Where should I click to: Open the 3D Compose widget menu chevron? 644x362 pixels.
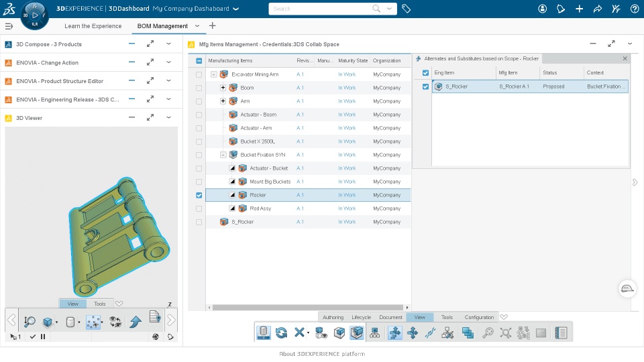coord(169,44)
